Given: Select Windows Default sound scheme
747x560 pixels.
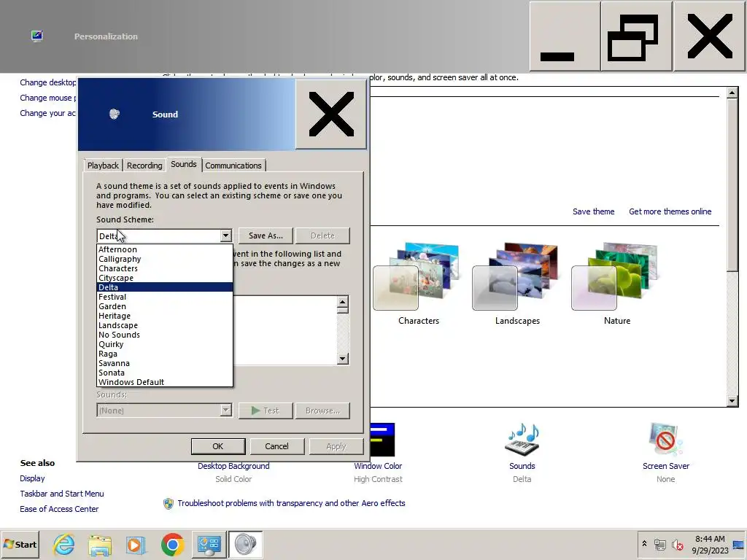Looking at the screenshot, I should tap(164, 382).
